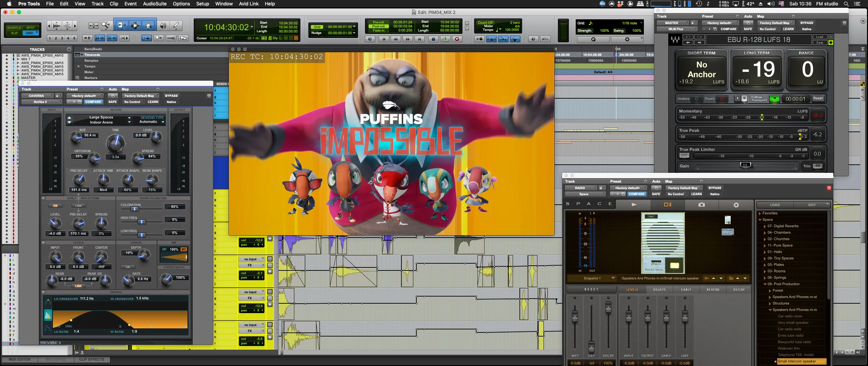Switch to the REVERB tab in Space
The height and width of the screenshot is (366, 868).
(x=713, y=290)
